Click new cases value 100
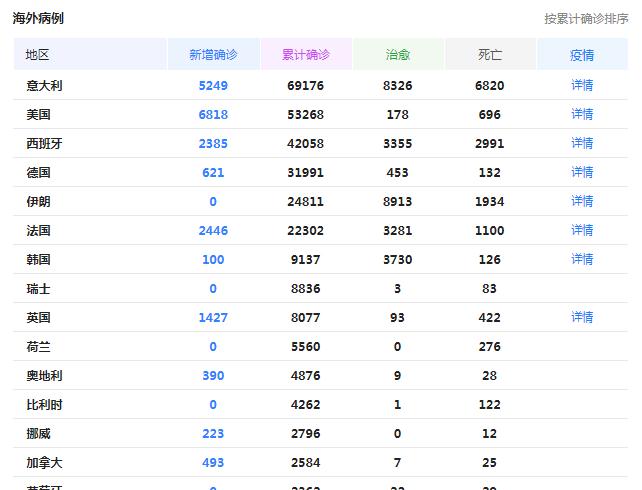Image resolution: width=642 pixels, height=490 pixels. click(x=213, y=260)
